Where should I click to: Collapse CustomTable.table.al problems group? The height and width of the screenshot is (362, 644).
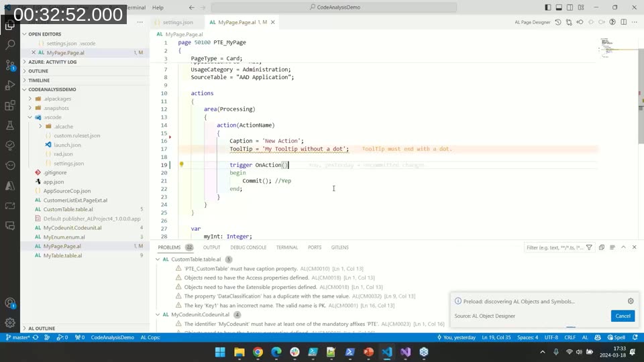[158, 259]
